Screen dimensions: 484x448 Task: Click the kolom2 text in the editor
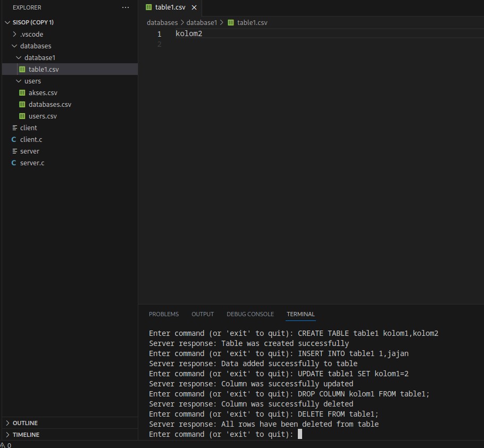click(189, 33)
